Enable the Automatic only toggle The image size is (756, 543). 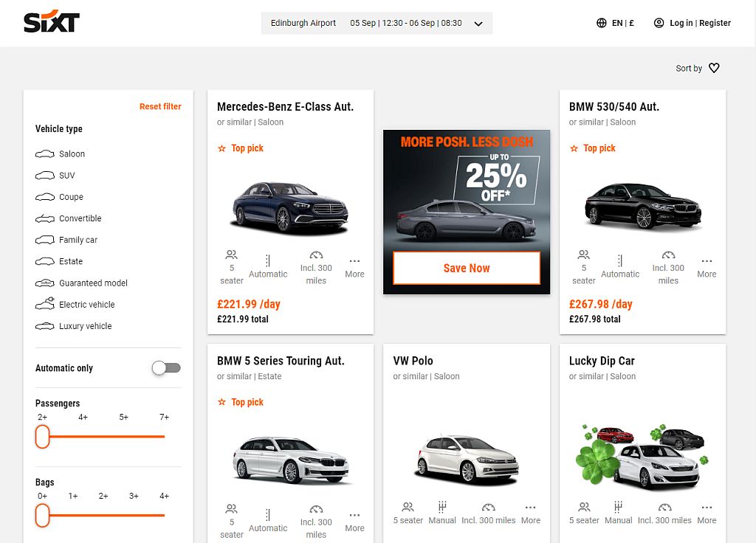click(165, 367)
